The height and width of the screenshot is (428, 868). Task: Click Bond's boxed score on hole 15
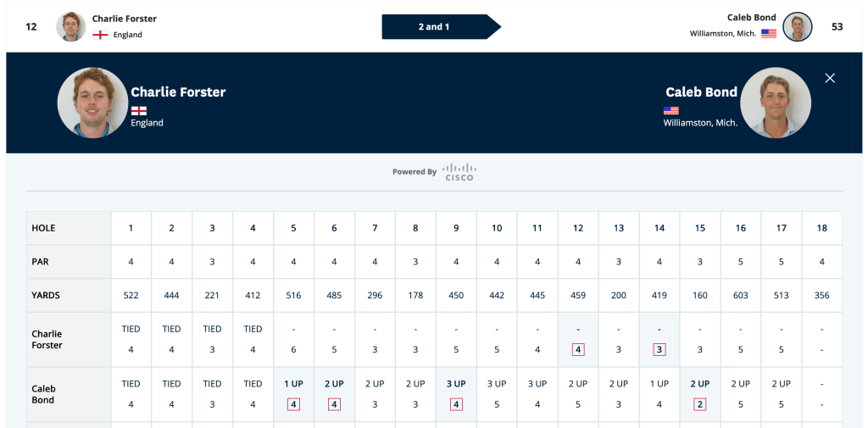tap(700, 404)
